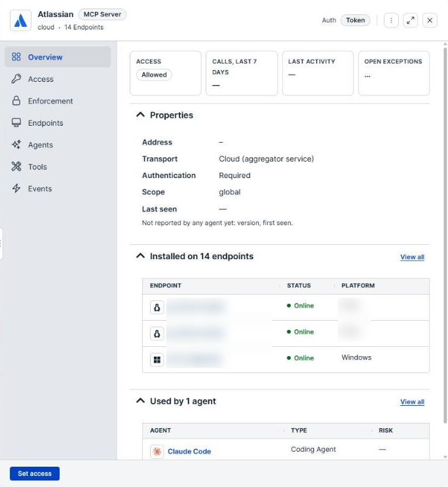Viewport: 448px width, 487px height.
Task: Go to the Enforcement tab
Action: (x=58, y=101)
